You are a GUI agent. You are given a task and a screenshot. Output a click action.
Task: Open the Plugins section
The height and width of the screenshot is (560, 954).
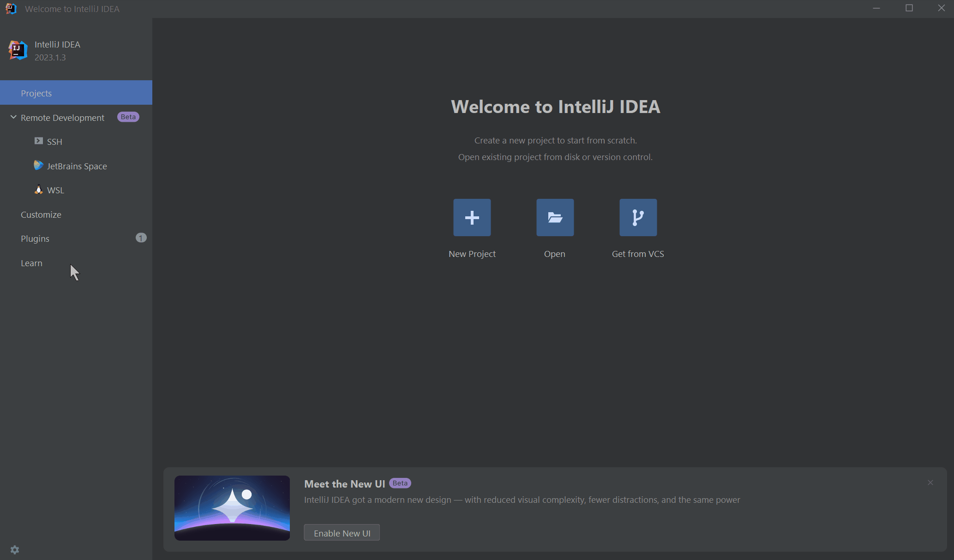tap(76, 238)
